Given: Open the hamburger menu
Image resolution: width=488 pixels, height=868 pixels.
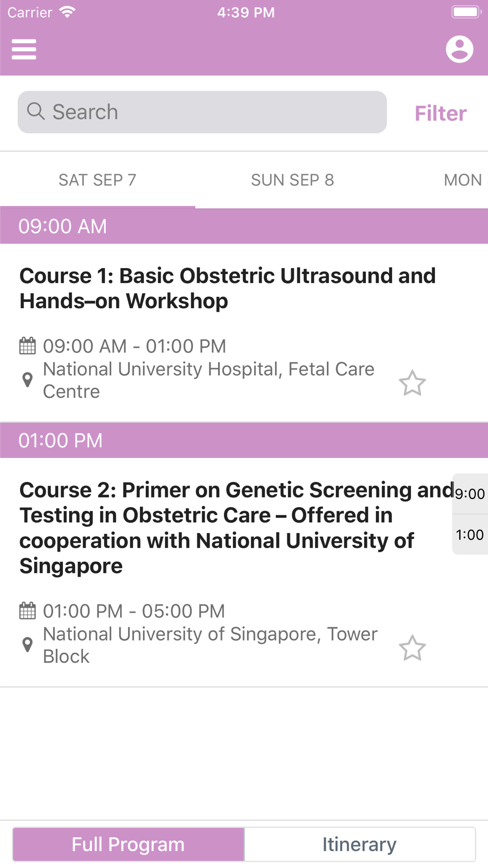Looking at the screenshot, I should (24, 49).
